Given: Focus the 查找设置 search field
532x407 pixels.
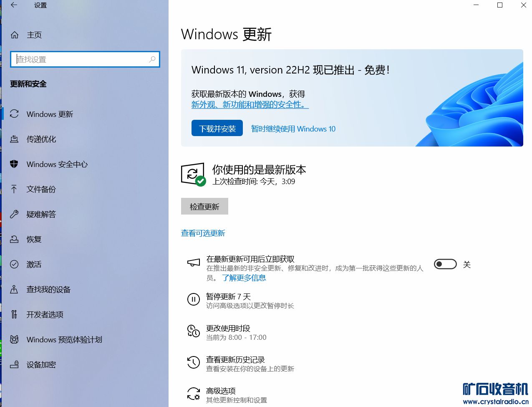Looking at the screenshot, I should [85, 59].
